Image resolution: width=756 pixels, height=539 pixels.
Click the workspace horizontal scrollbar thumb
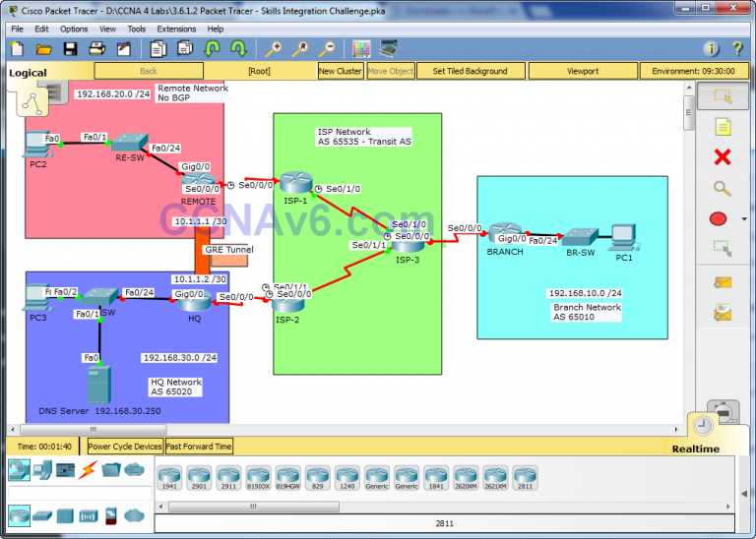tap(94, 429)
